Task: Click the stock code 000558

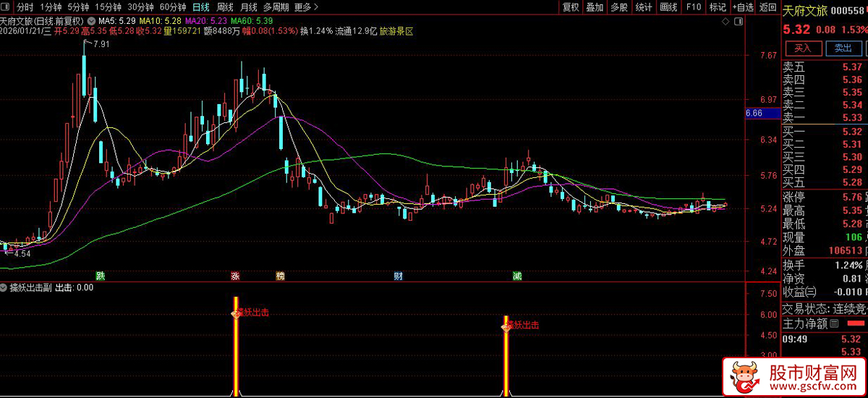Action: (x=847, y=10)
